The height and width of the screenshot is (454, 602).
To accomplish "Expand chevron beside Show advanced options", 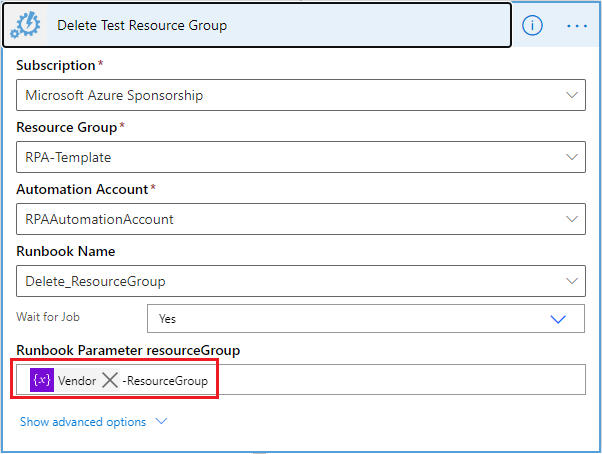I will 160,422.
